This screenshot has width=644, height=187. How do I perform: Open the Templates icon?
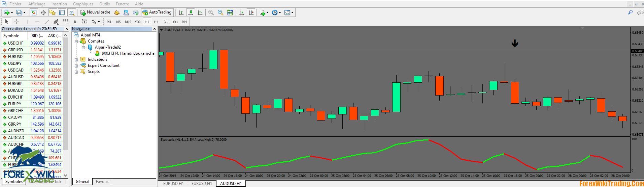[x=287, y=12]
